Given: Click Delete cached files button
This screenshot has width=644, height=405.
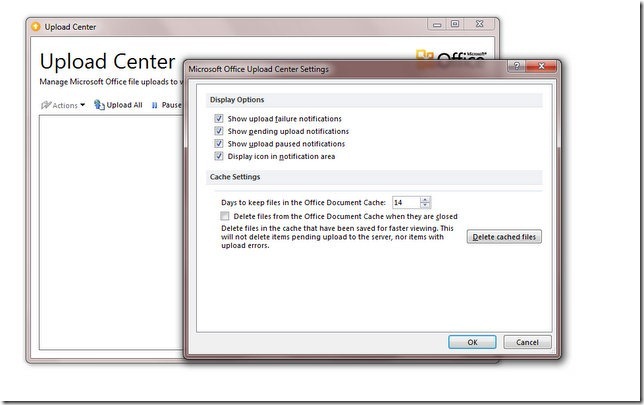Looking at the screenshot, I should click(x=504, y=237).
